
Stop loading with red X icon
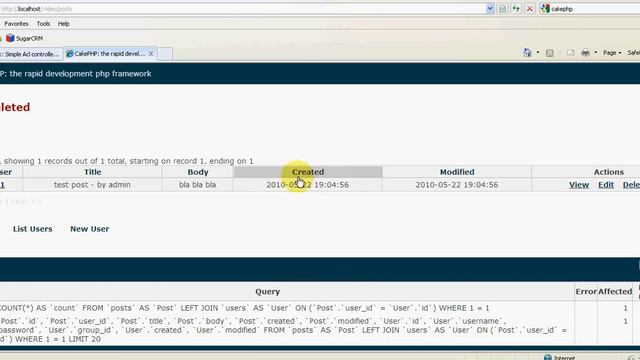point(530,9)
